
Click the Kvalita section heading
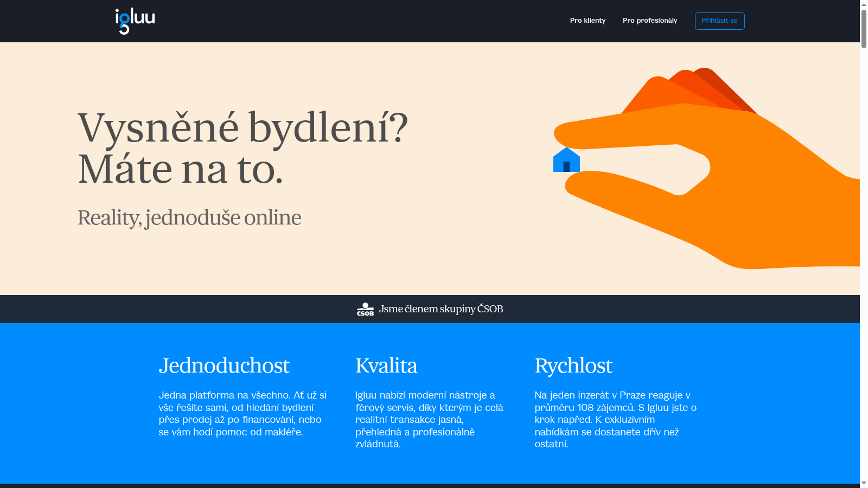click(x=386, y=366)
